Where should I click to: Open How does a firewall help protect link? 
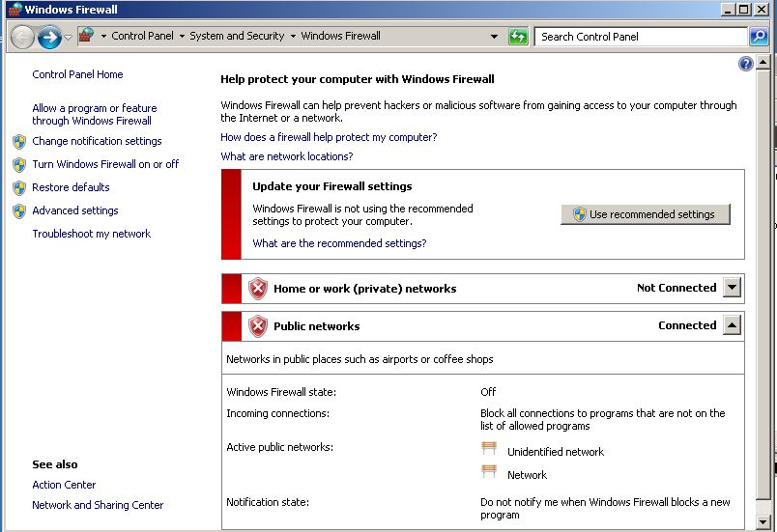pyautogui.click(x=329, y=137)
